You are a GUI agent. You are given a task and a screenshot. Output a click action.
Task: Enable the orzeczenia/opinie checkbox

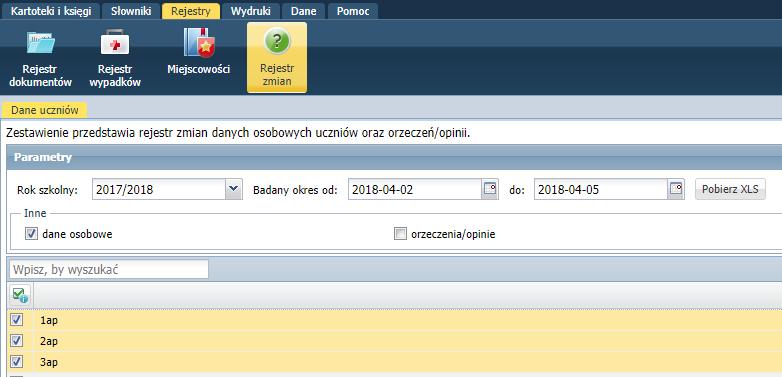[400, 233]
